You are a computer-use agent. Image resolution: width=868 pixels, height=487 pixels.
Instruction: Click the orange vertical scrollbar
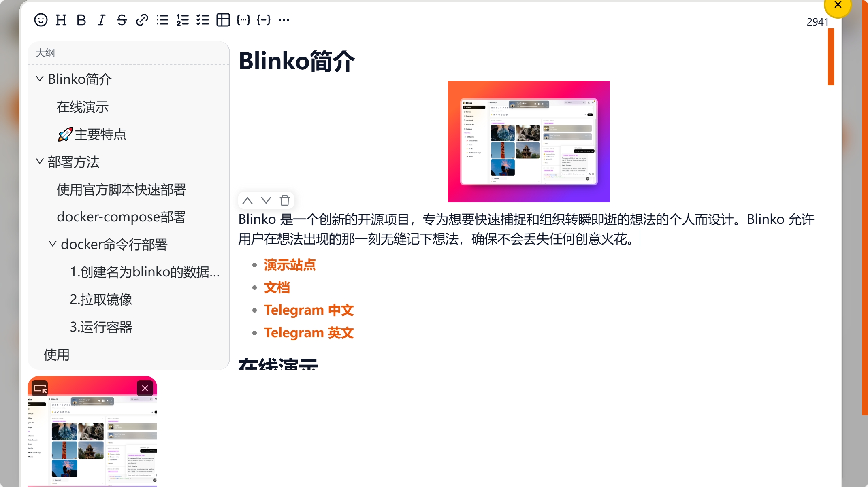(831, 57)
